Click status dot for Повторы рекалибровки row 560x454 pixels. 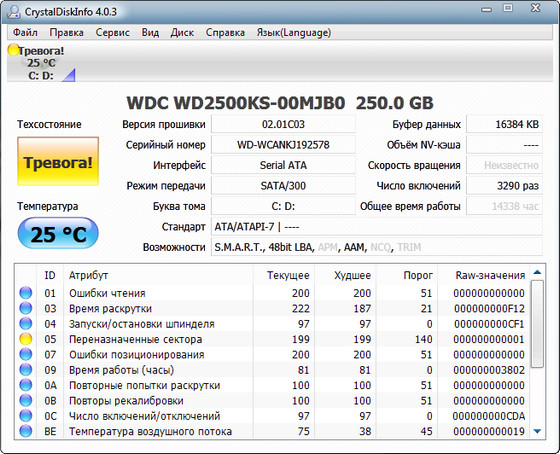(26, 400)
